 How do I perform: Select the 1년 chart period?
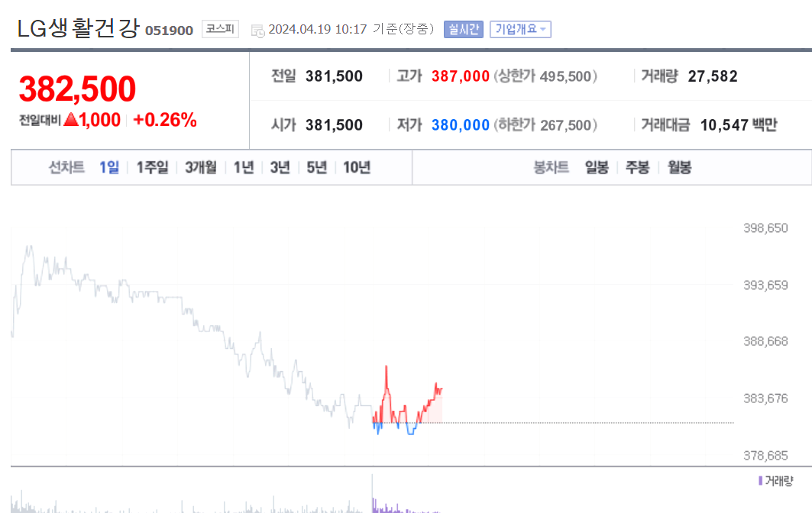[244, 167]
